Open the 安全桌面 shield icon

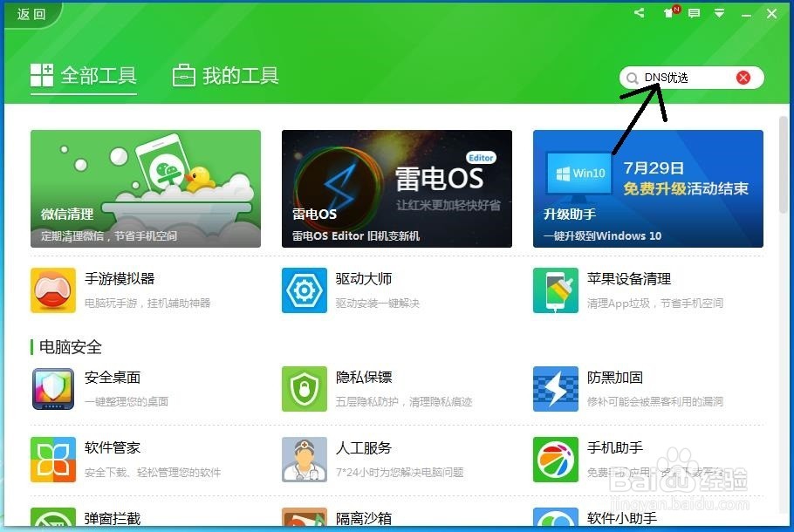[x=53, y=389]
